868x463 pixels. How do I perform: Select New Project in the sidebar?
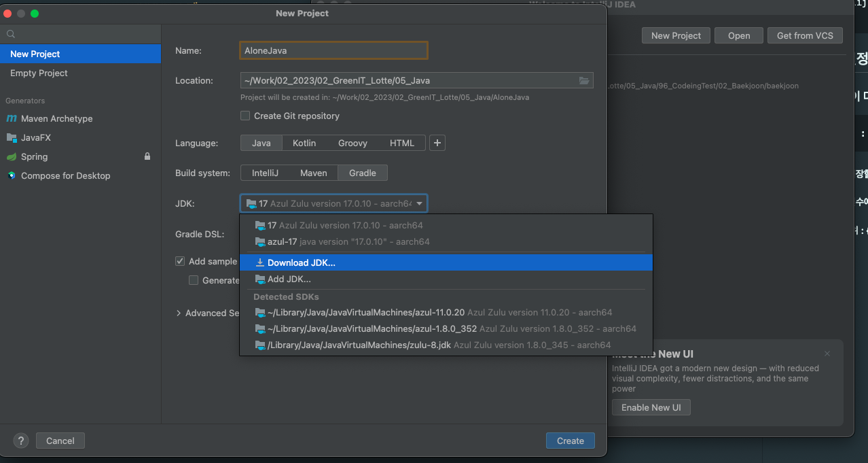(80, 54)
